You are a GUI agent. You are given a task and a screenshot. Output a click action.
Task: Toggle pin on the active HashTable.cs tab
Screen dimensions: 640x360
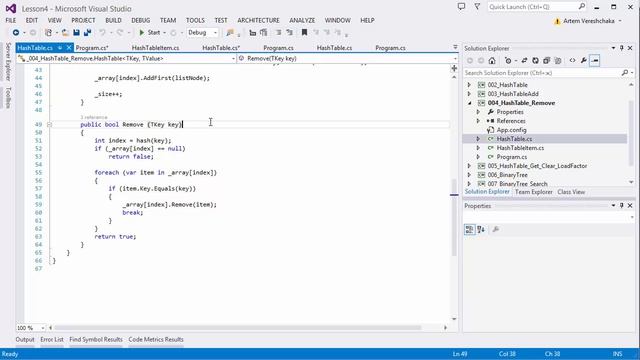click(x=60, y=48)
